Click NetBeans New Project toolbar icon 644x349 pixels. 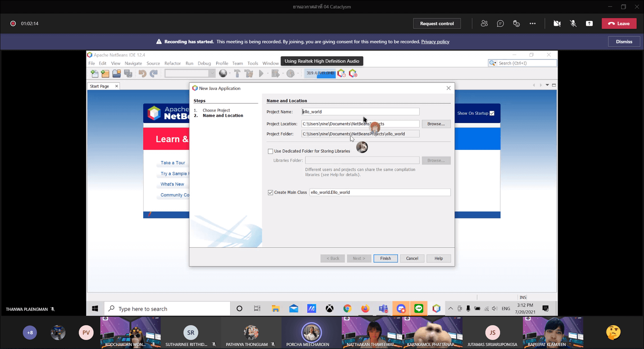pyautogui.click(x=105, y=73)
